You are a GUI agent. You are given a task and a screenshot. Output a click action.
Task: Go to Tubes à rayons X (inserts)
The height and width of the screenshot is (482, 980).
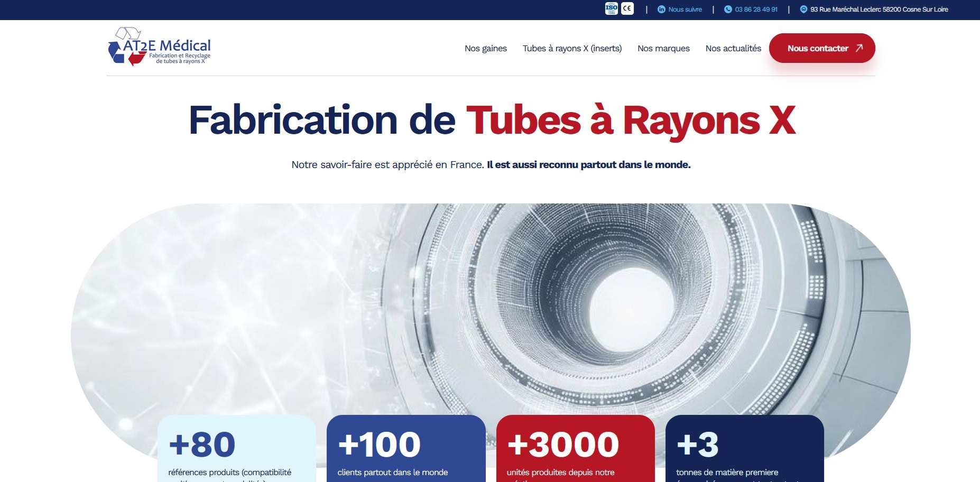coord(572,49)
